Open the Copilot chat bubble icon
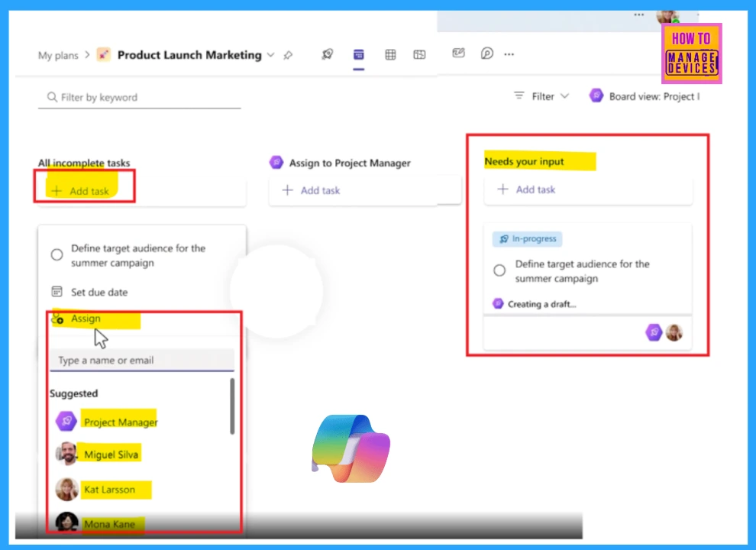Image resolution: width=756 pixels, height=550 pixels. [x=487, y=53]
